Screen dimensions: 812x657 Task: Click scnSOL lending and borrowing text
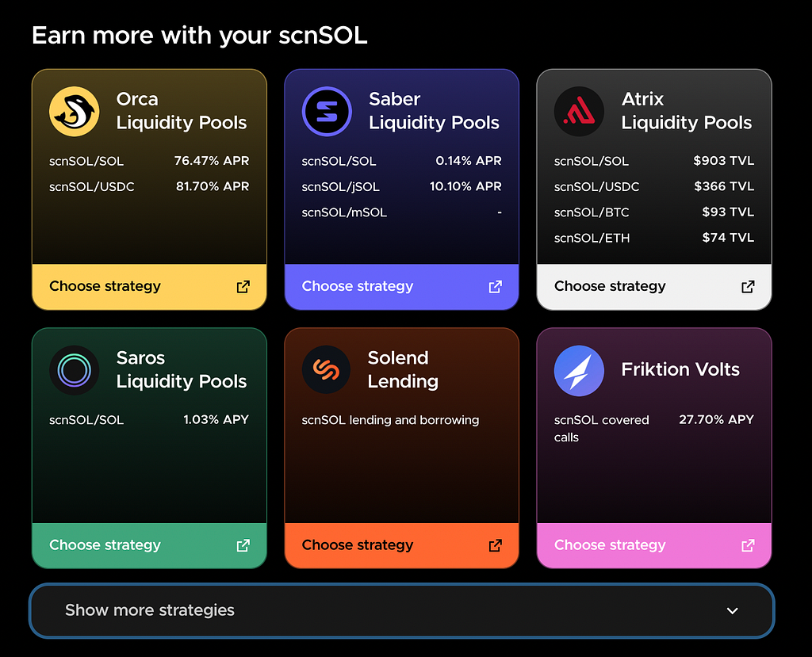coord(390,420)
